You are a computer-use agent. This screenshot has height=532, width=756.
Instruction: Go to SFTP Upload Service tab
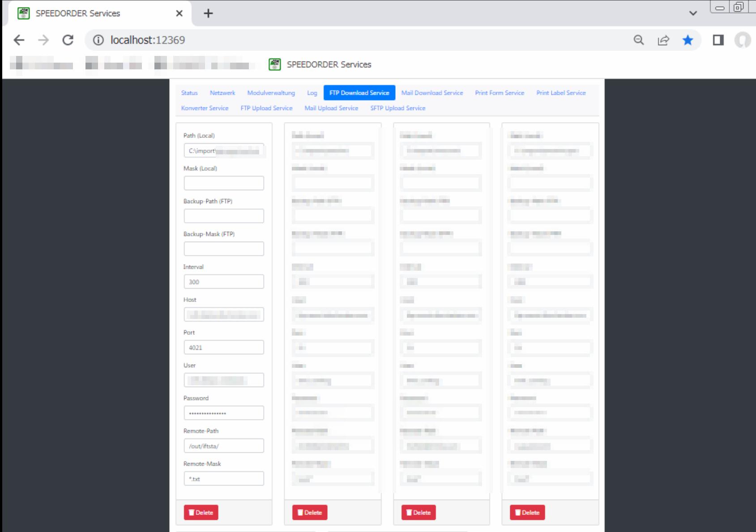[397, 108]
